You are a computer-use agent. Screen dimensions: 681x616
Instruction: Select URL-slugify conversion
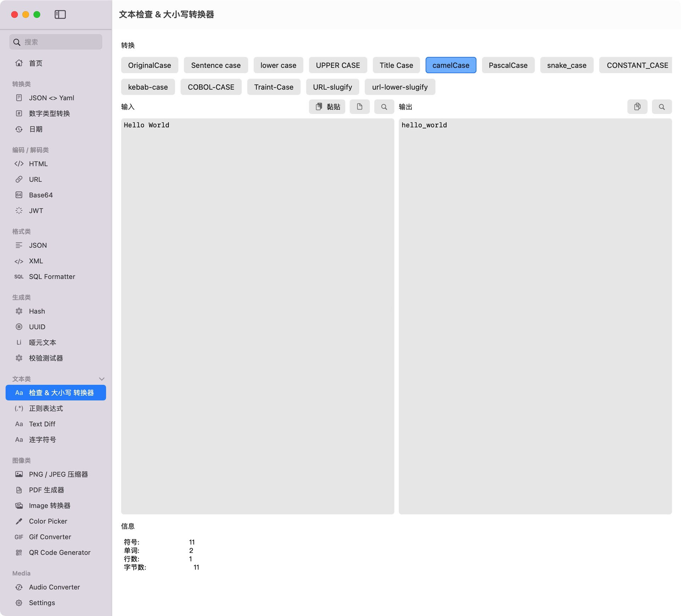click(x=332, y=87)
